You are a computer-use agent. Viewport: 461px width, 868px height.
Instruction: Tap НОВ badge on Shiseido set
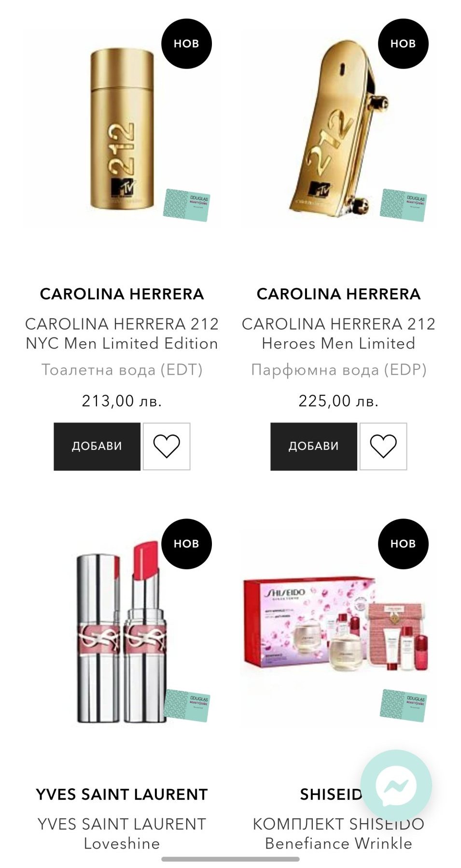403,544
